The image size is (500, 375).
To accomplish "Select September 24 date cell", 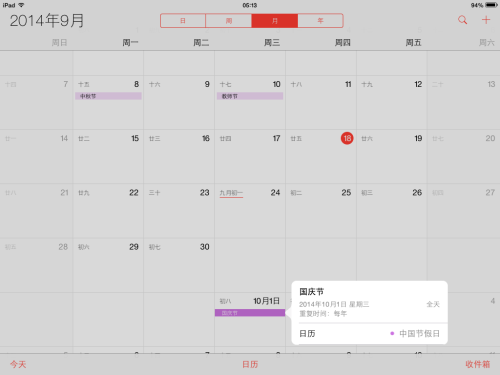I will tap(250, 211).
